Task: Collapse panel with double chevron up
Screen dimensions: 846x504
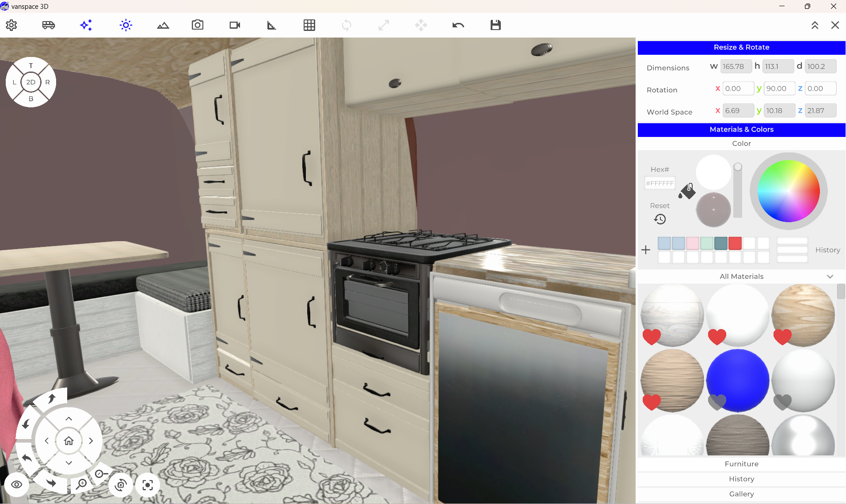Action: (815, 25)
